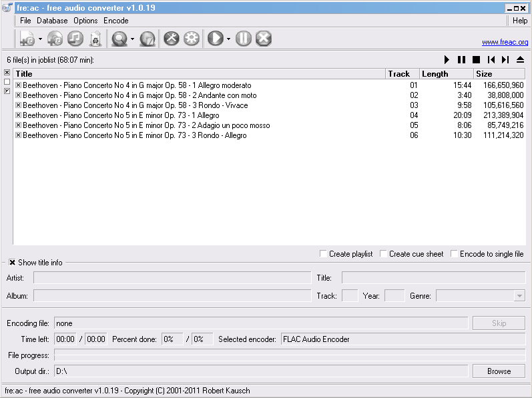The image size is (532, 398).
Task: Sort joblist by the Track column header
Action: click(x=403, y=74)
